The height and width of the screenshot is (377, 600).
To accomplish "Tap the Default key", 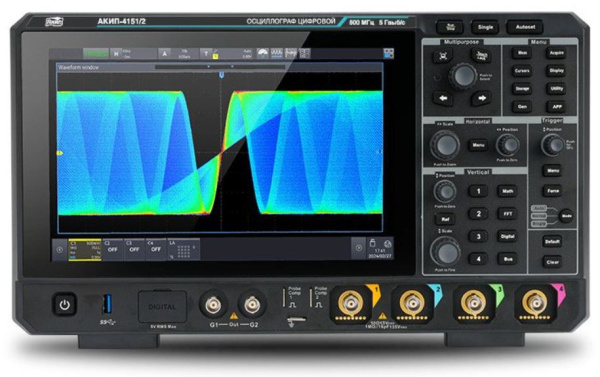I will point(552,242).
